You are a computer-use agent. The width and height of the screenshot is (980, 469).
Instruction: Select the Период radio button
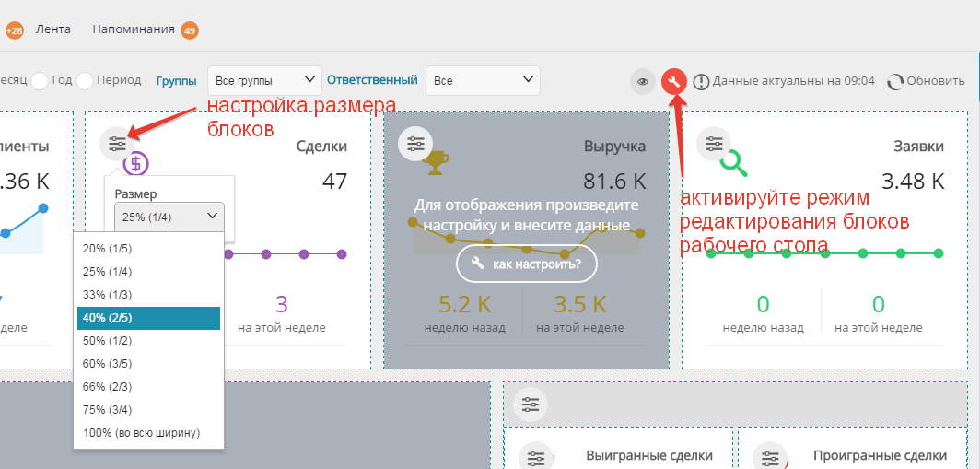click(85, 81)
